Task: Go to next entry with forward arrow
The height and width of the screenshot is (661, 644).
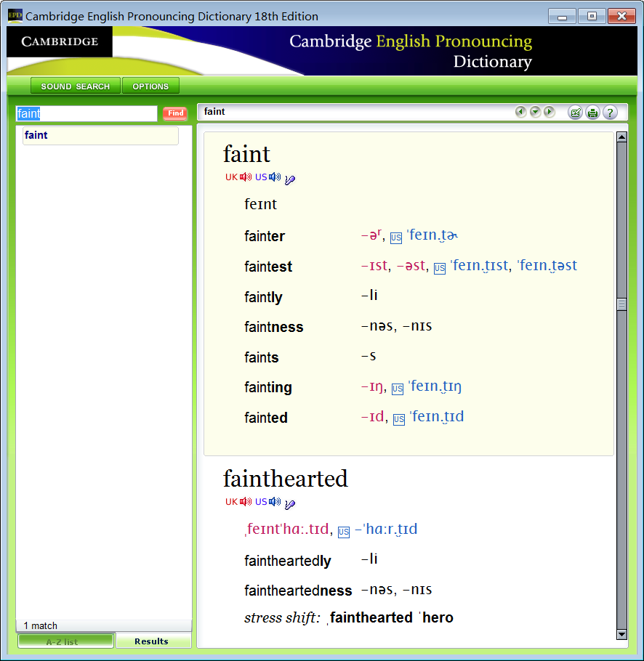Action: tap(549, 112)
